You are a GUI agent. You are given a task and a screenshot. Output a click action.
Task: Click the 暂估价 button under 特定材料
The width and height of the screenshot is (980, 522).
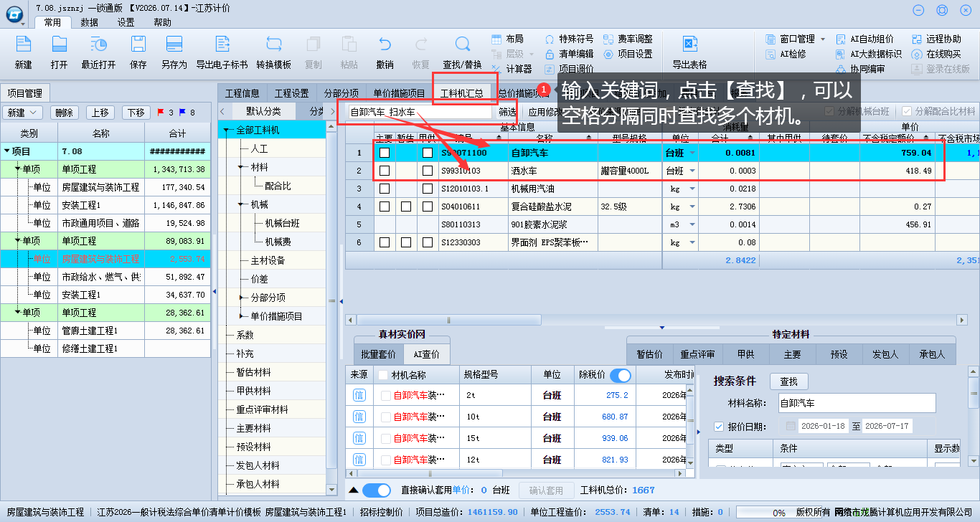(x=650, y=354)
